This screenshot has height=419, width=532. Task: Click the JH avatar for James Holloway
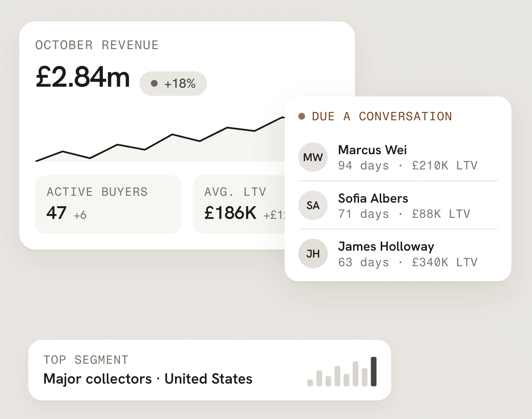tap(313, 254)
